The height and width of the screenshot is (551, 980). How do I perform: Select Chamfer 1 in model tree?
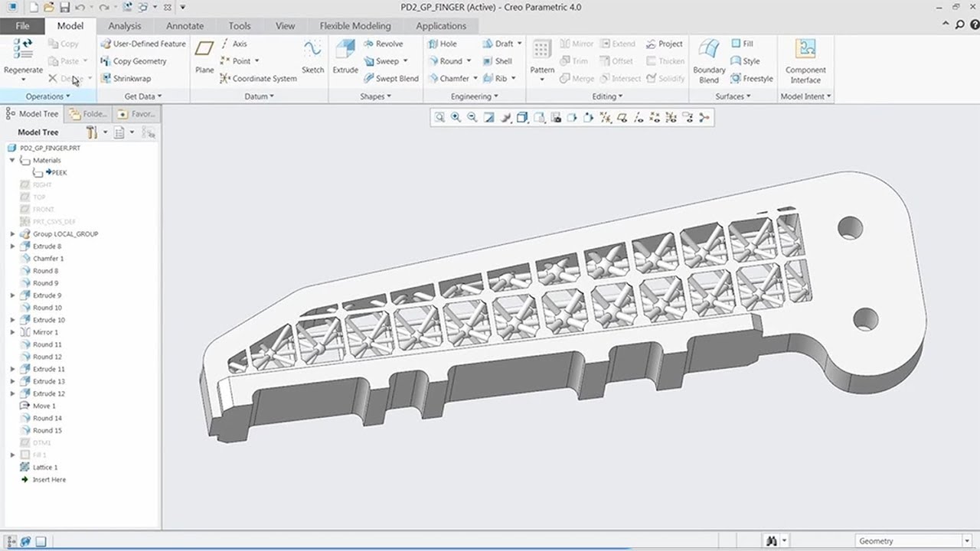click(41, 259)
